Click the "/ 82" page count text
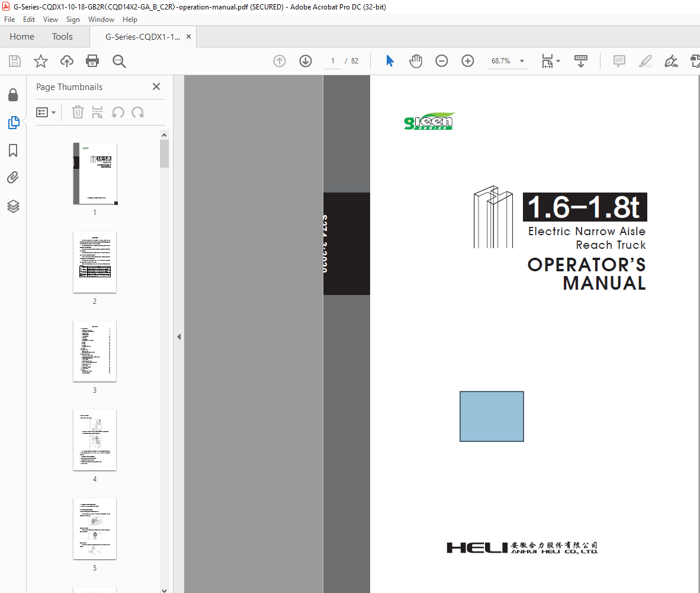Viewport: 700px width, 593px height. pyautogui.click(x=352, y=61)
